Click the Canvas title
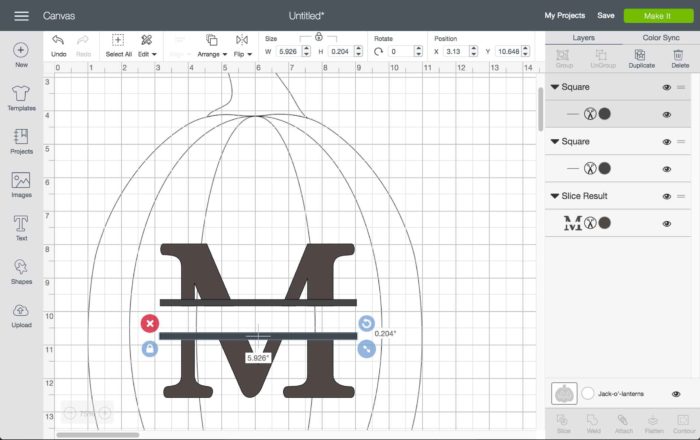This screenshot has height=440, width=700. click(59, 16)
